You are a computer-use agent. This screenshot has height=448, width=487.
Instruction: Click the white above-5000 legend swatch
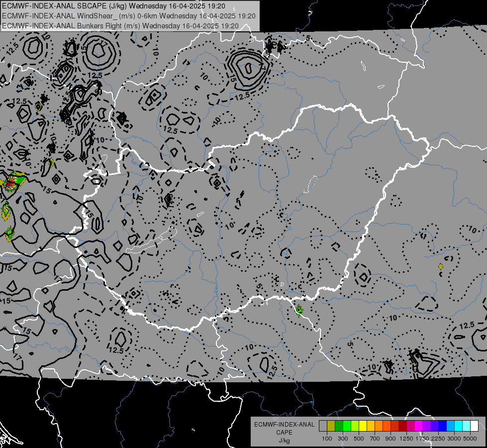tap(474, 426)
